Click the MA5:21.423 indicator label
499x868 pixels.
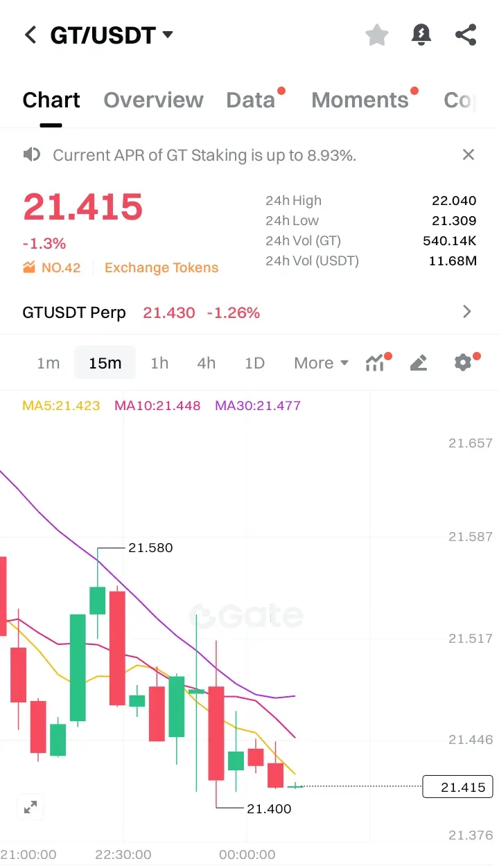point(61,405)
